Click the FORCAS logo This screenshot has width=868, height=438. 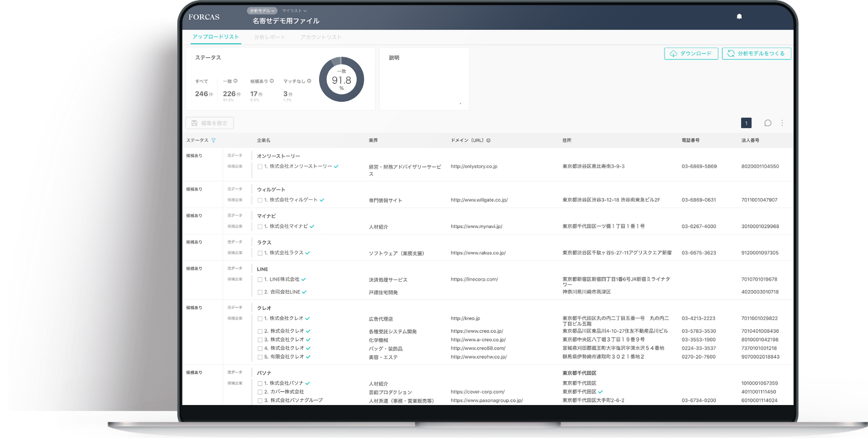point(205,17)
